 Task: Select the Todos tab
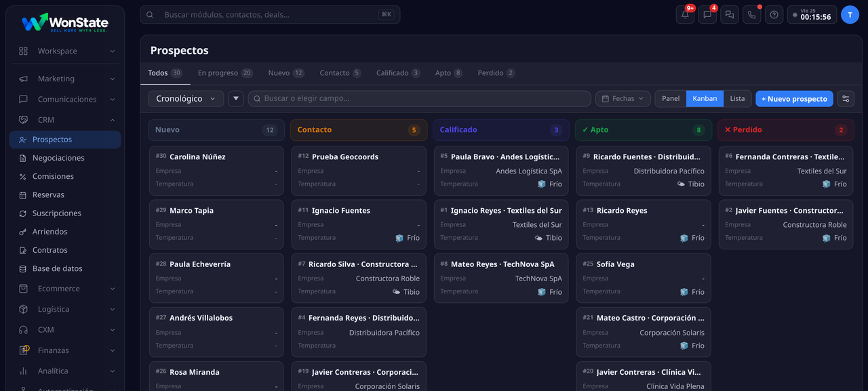165,73
